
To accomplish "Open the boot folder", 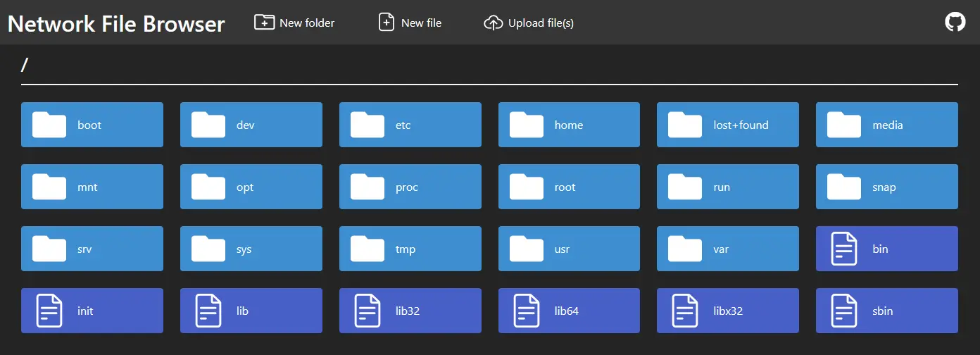I will 92,125.
